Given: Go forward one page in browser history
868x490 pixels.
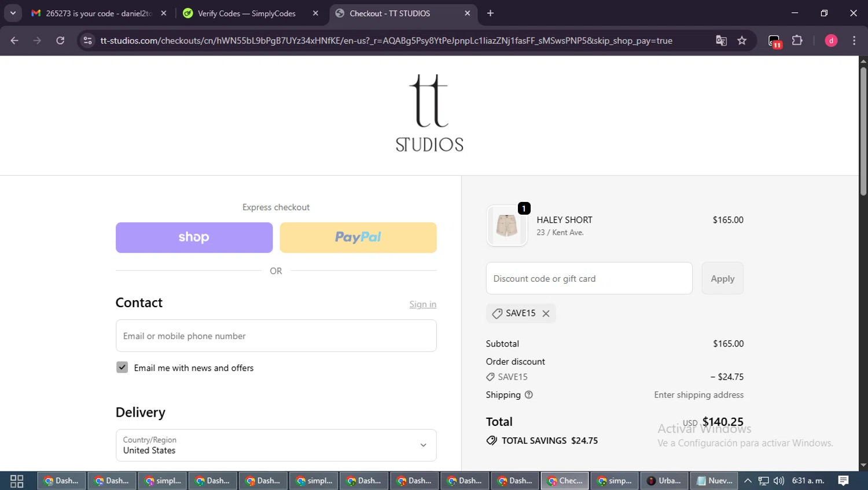Looking at the screenshot, I should pos(37,40).
